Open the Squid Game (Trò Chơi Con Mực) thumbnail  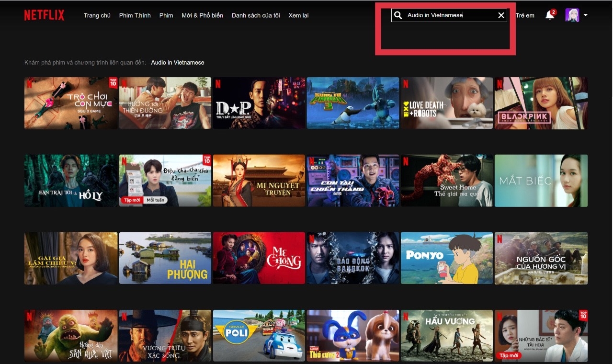[x=71, y=103]
